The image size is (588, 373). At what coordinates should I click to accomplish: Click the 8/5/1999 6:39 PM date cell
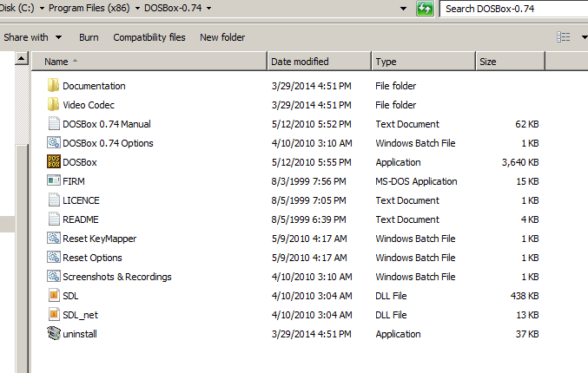[x=308, y=219]
